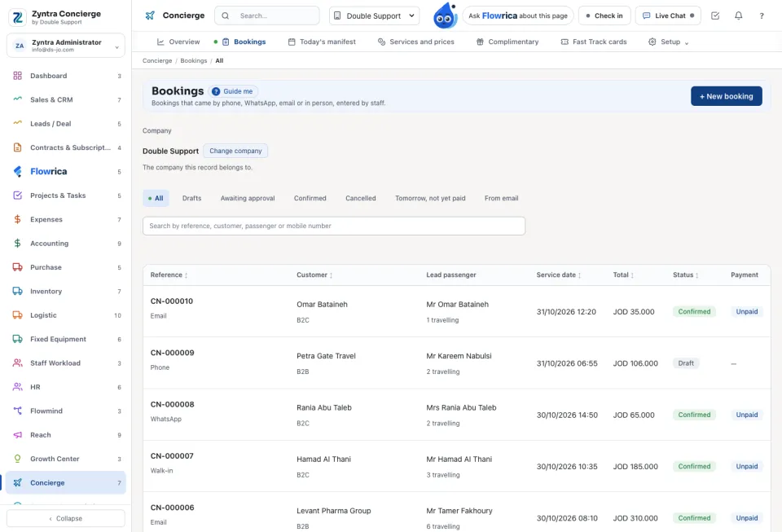This screenshot has height=532, width=782.
Task: Open the Complimentary tab
Action: 507,42
